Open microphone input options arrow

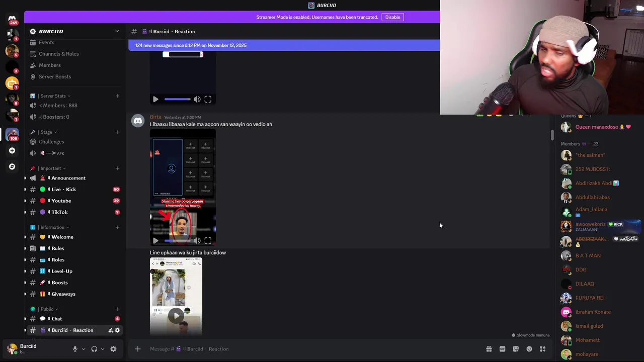(x=84, y=349)
